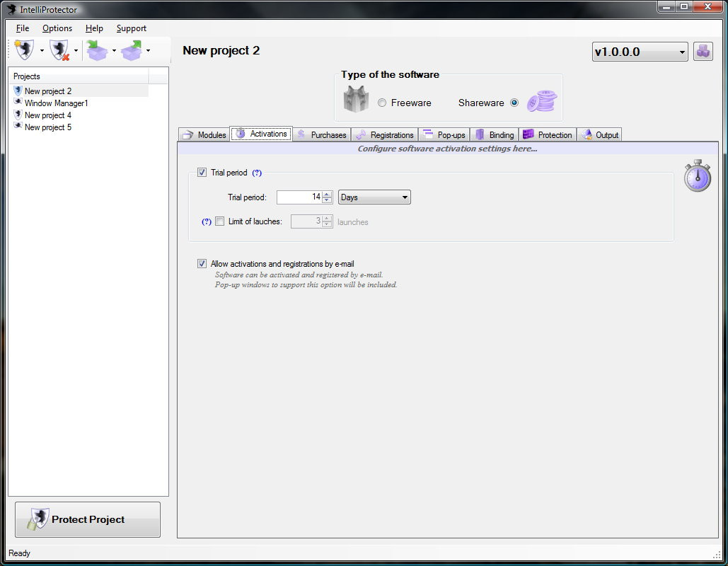Minimize the IntelliProtector window
The height and width of the screenshot is (566, 728).
[x=666, y=6]
